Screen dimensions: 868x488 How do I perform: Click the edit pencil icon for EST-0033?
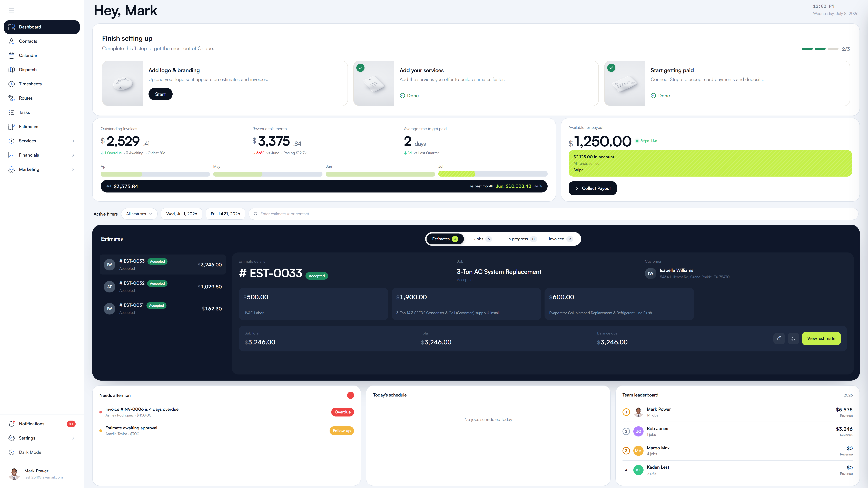(779, 339)
